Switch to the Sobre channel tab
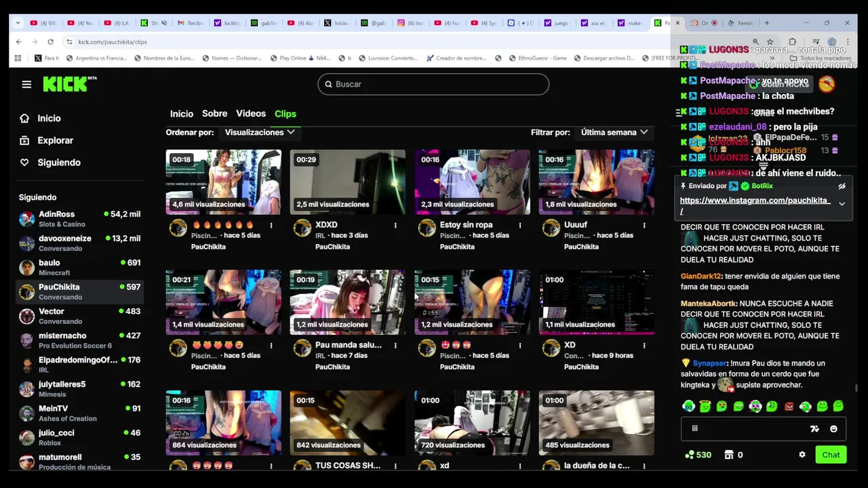The width and height of the screenshot is (868, 488). (214, 114)
